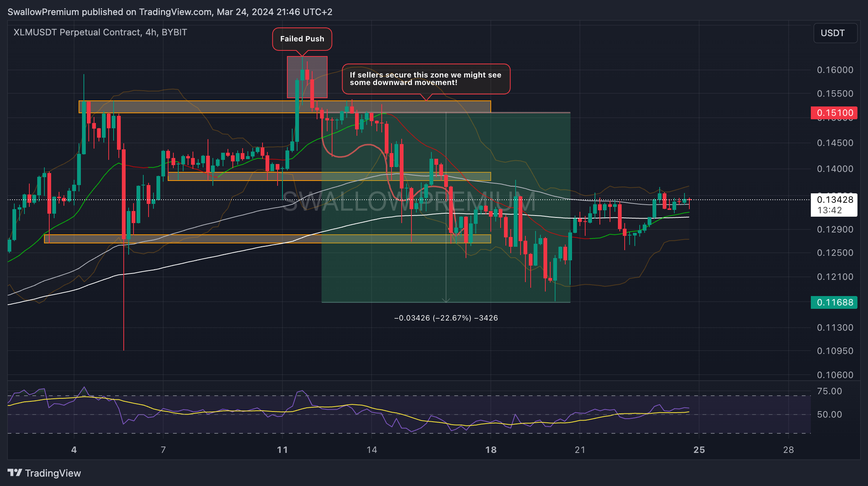Click date label 4 on time axis
The height and width of the screenshot is (486, 868).
click(74, 450)
